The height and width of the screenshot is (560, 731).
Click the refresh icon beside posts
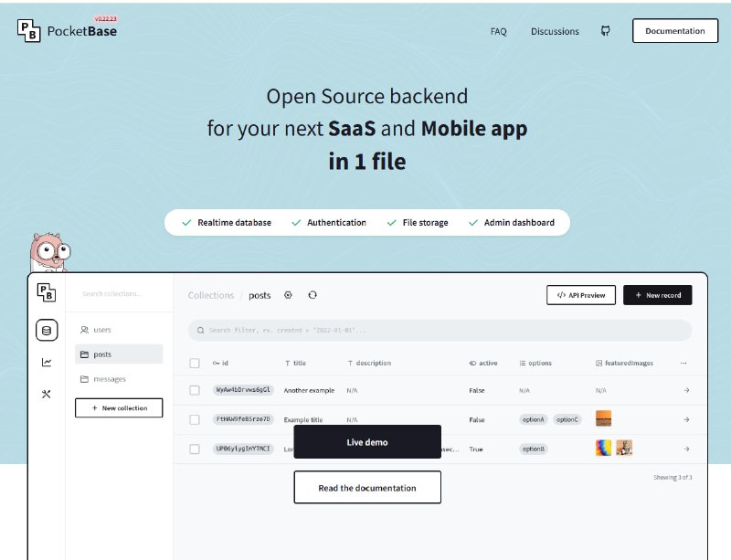(x=313, y=295)
